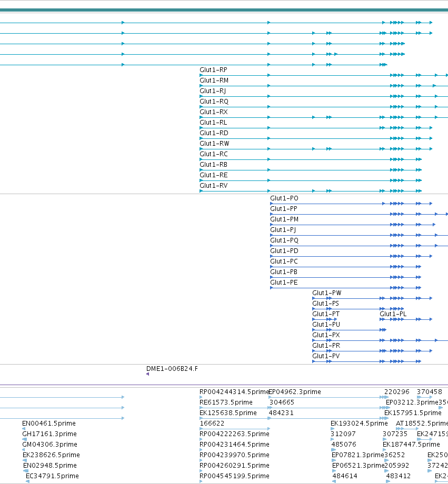Click the 483412 feature label
The image size is (448, 484).
[399, 476]
